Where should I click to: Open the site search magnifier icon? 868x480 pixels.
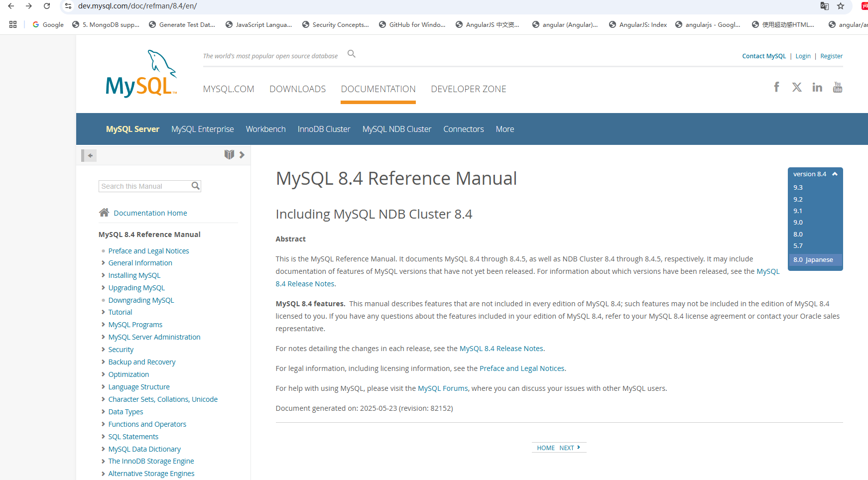[x=352, y=54]
